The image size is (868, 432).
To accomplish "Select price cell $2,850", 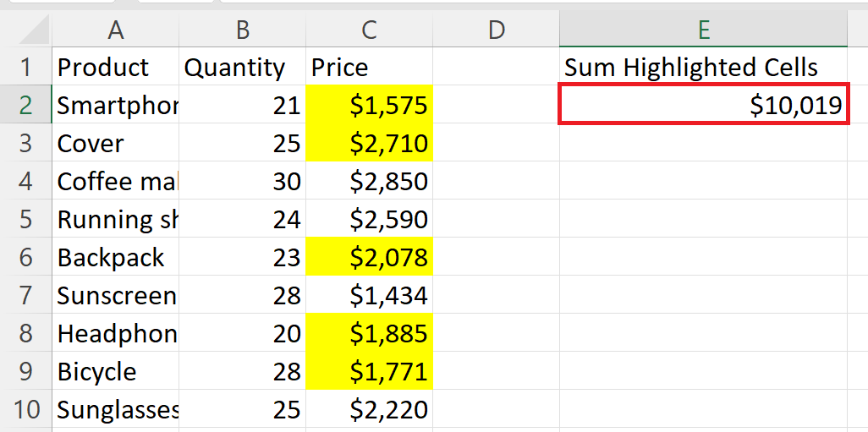I will click(369, 181).
